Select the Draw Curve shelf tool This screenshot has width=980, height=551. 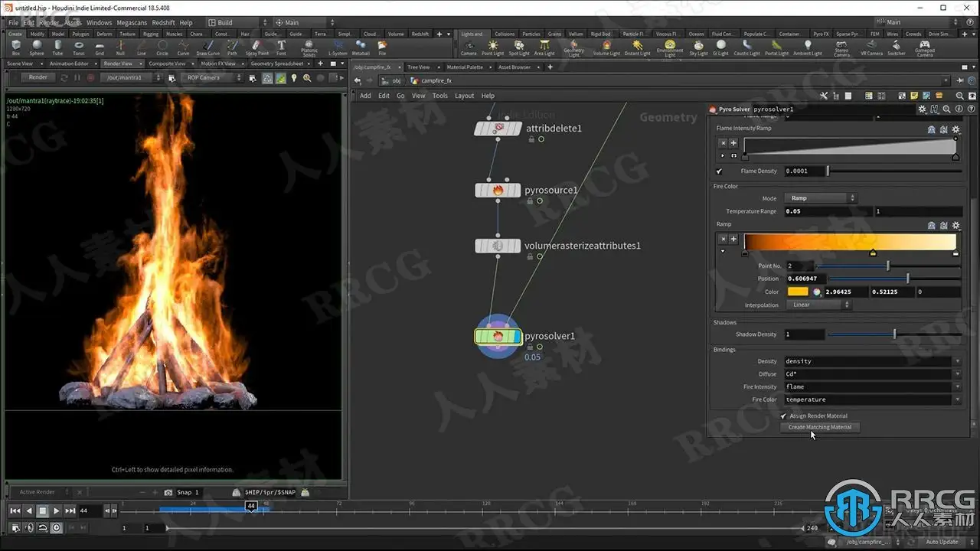(x=207, y=47)
